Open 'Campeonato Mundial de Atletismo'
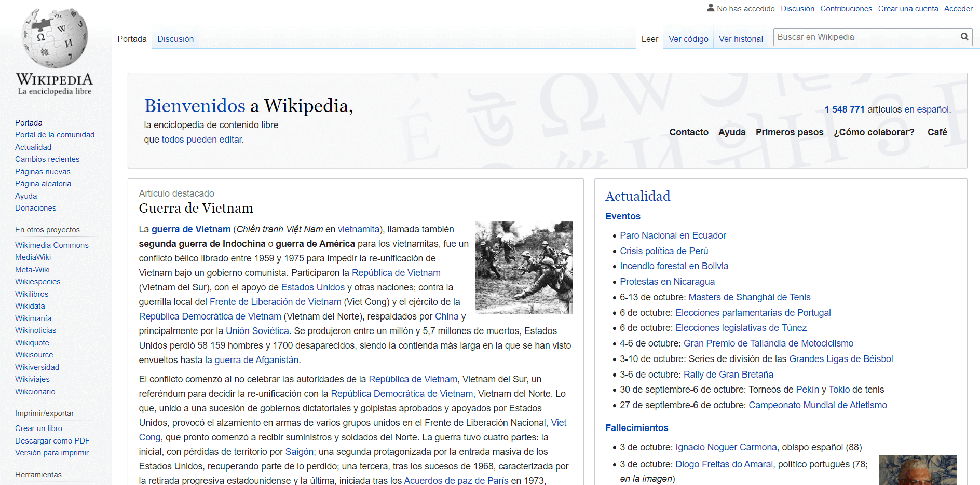The width and height of the screenshot is (980, 485). tap(818, 405)
